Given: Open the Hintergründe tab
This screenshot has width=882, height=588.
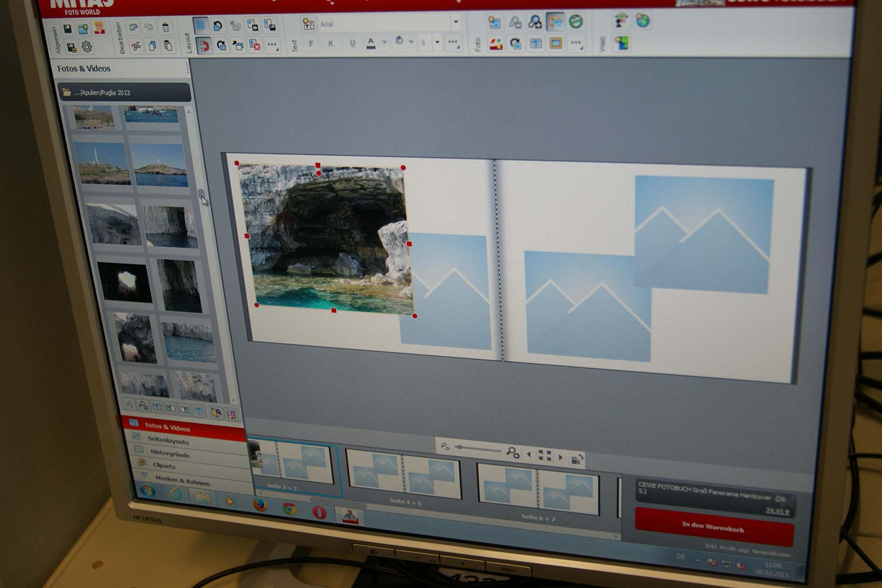Looking at the screenshot, I should [170, 453].
